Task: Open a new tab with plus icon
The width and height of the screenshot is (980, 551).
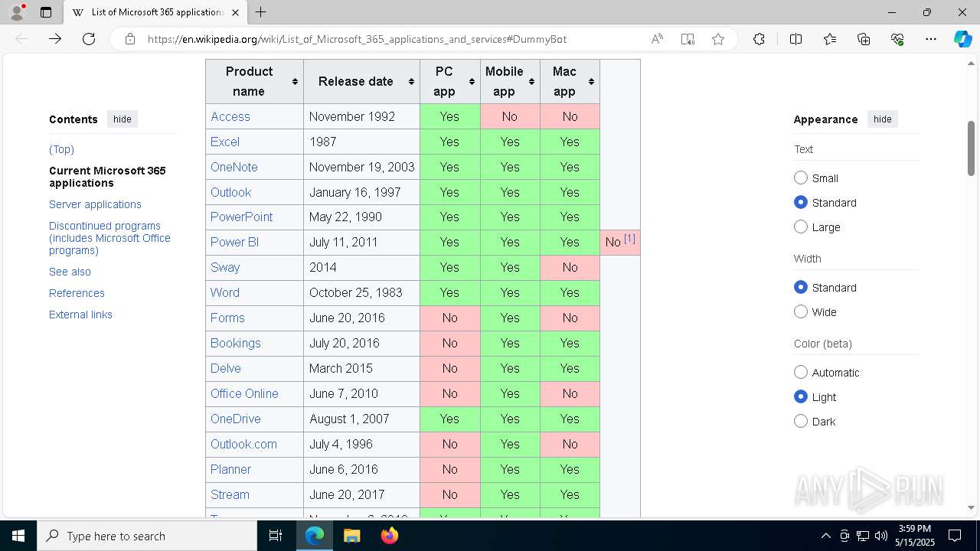Action: point(260,12)
